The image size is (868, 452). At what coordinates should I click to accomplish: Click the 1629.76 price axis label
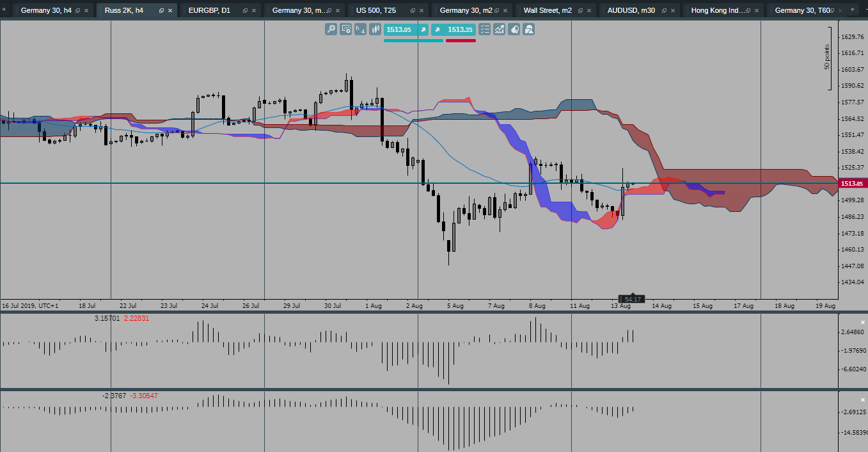click(854, 36)
